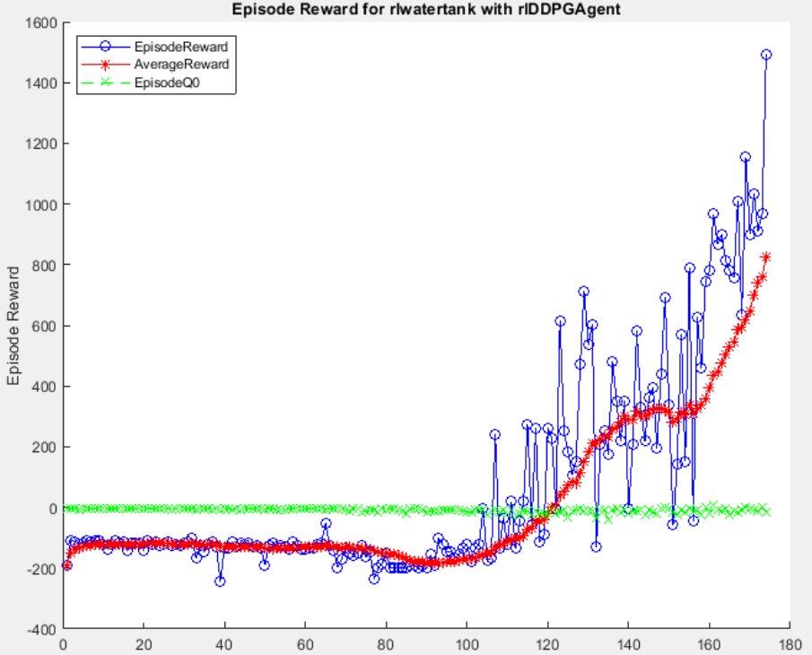The width and height of the screenshot is (812, 655).
Task: Click the x-axis tick label 20
Action: [x=144, y=645]
